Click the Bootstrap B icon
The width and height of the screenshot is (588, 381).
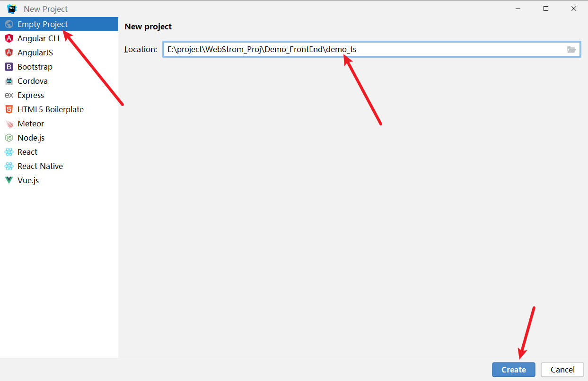[x=9, y=67]
